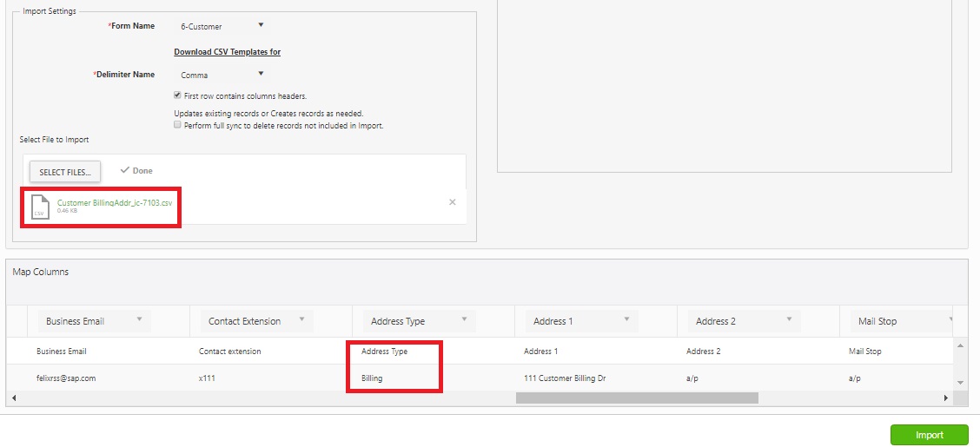This screenshot has height=447, width=980.
Task: Click the Import button
Action: (930, 435)
